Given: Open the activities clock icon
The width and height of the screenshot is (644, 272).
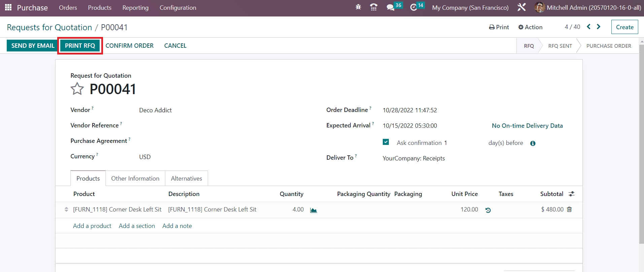Looking at the screenshot, I should [x=414, y=7].
